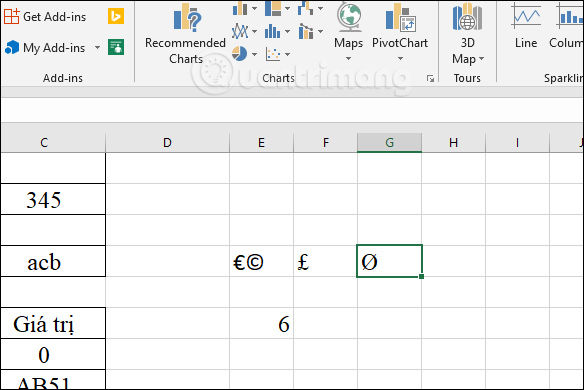Screen dimensions: 584x390
Task: Insert a Column sparkline
Action: 566,27
